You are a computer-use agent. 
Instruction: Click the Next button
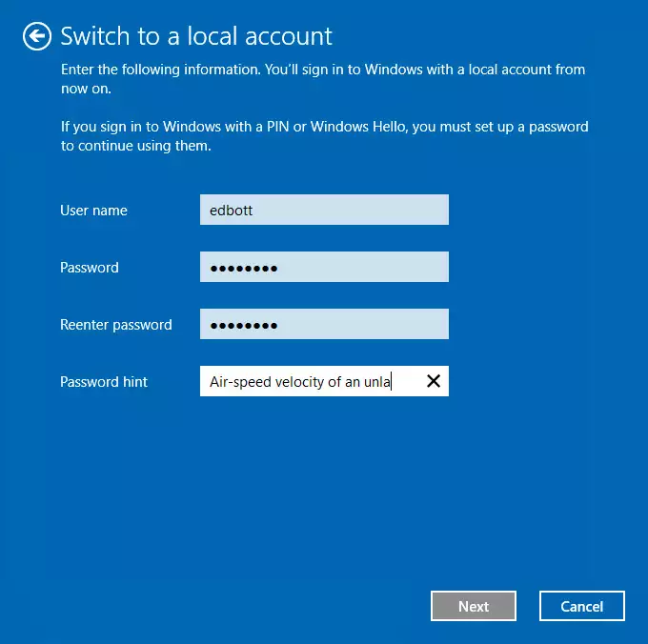[x=474, y=606]
